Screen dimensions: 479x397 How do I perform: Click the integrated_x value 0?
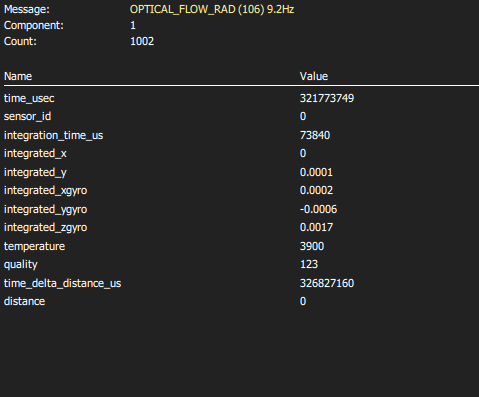tap(303, 153)
